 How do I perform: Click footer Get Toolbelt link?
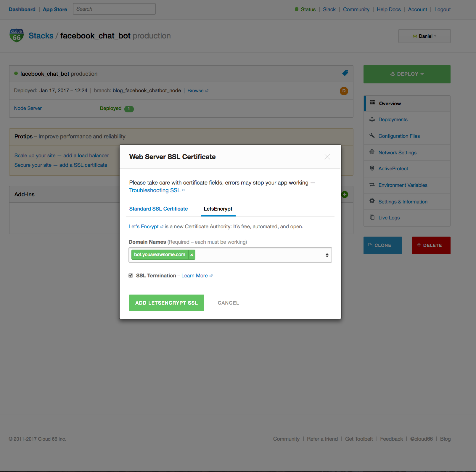[x=359, y=439]
